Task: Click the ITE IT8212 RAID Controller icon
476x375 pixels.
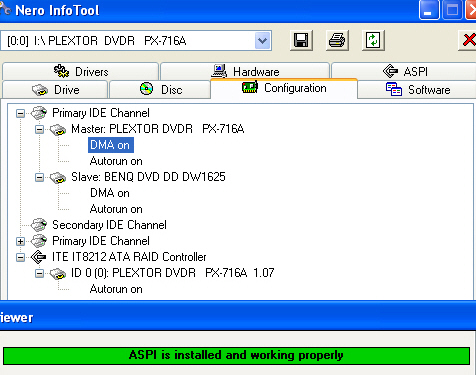Action: coord(38,257)
